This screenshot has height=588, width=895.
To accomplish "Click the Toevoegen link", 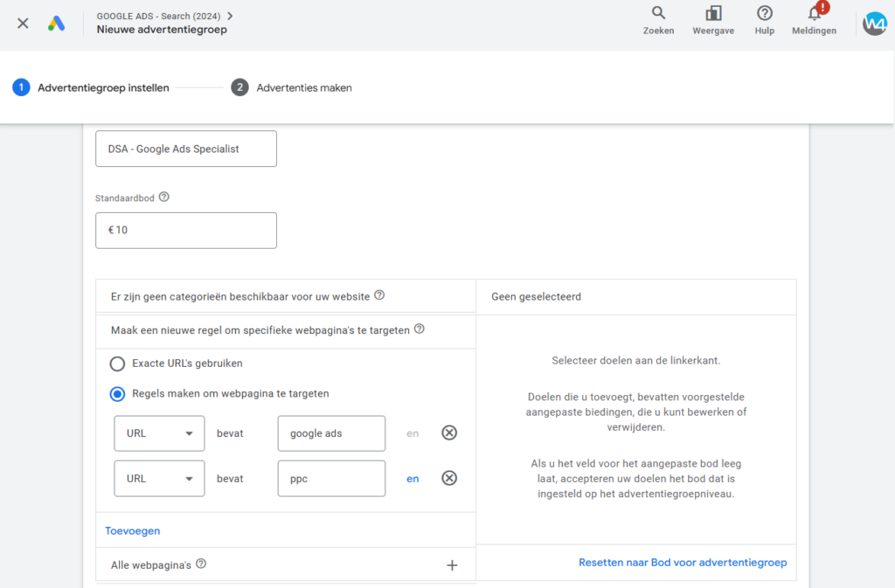I will [x=133, y=530].
